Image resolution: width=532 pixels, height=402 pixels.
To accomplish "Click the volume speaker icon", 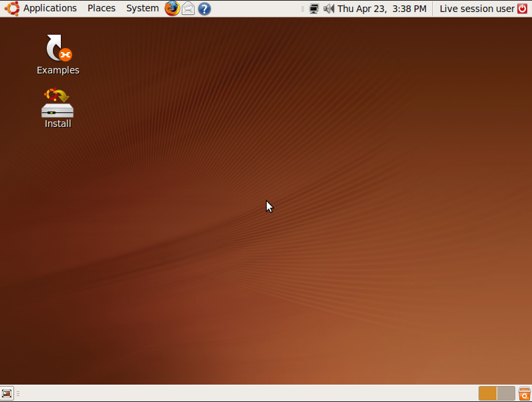I will (x=328, y=9).
